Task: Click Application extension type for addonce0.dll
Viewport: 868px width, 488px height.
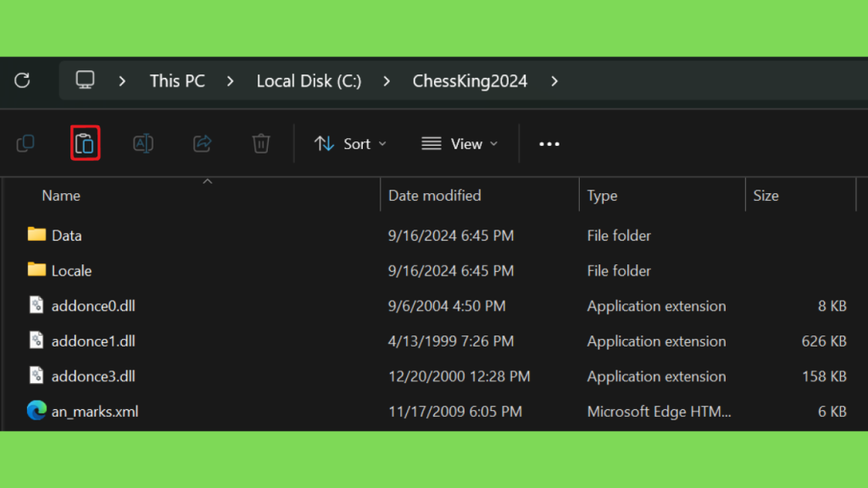Action: 657,306
